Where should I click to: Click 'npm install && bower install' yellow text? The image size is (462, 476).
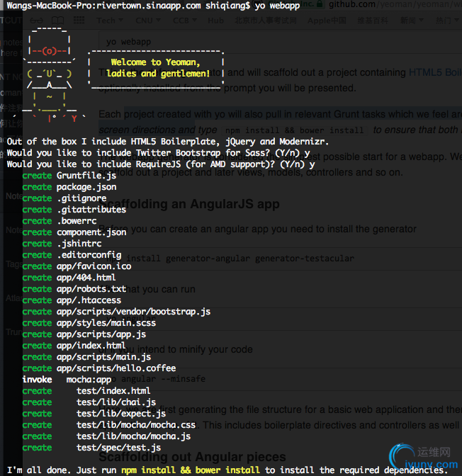point(191,470)
